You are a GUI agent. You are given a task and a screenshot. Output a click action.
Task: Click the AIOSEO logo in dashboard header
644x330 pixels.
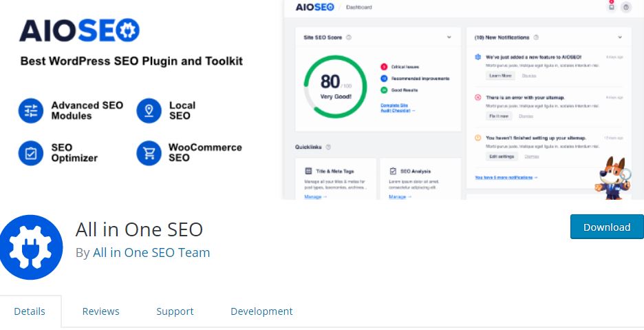tap(315, 7)
